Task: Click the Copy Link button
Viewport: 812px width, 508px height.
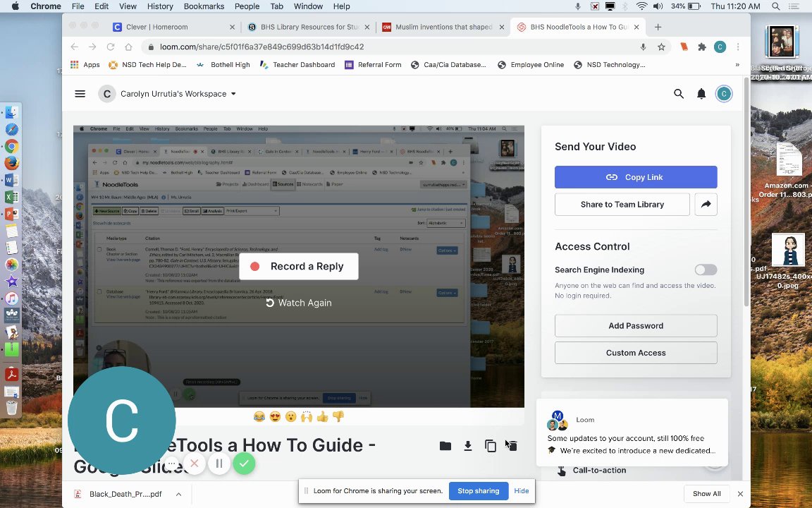Action: (x=636, y=177)
